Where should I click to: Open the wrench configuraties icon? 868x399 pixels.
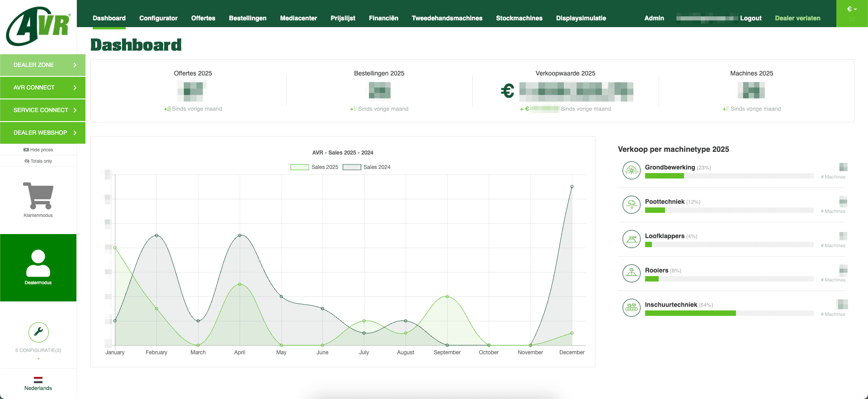tap(38, 332)
